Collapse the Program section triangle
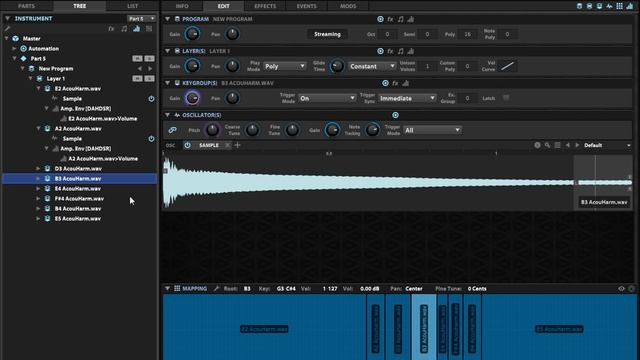This screenshot has height=360, width=640. click(167, 19)
